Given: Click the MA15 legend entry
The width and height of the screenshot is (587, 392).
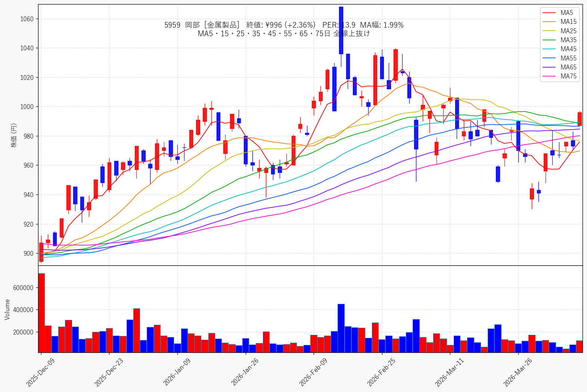Looking at the screenshot, I should tap(560, 22).
